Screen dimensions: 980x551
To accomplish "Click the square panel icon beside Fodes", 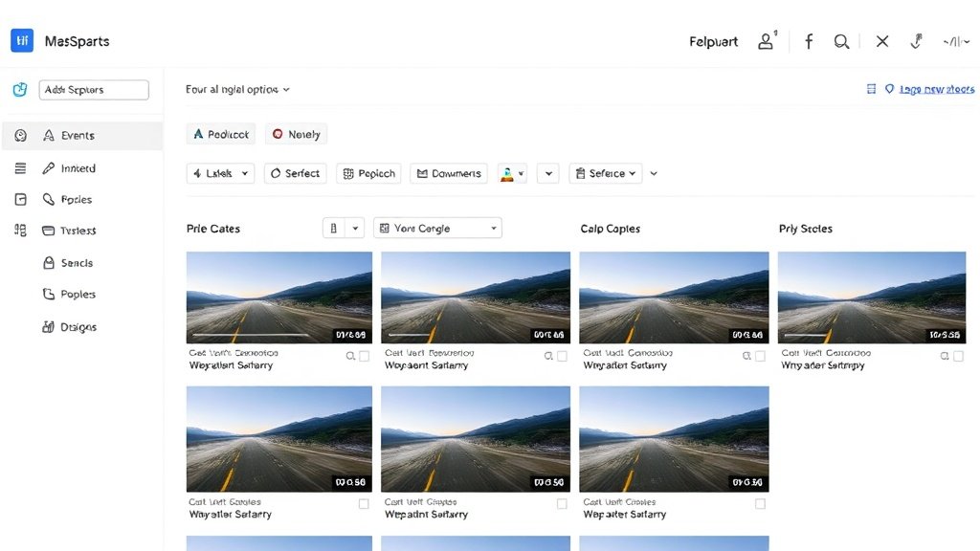I will (x=21, y=199).
